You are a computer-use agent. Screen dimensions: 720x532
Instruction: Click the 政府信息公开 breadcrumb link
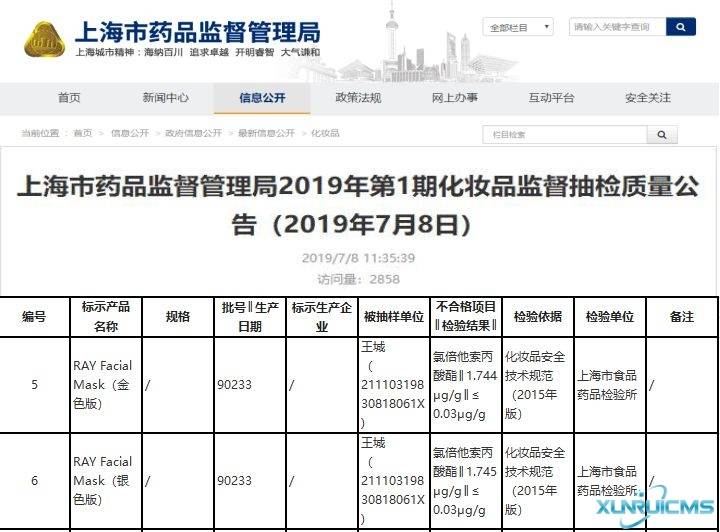point(187,133)
